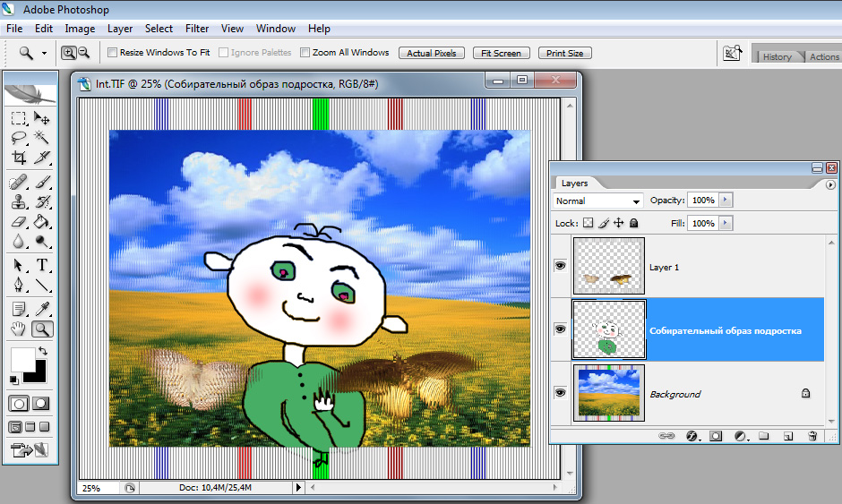Select the Paint Bucket tool
842x504 pixels.
[41, 221]
